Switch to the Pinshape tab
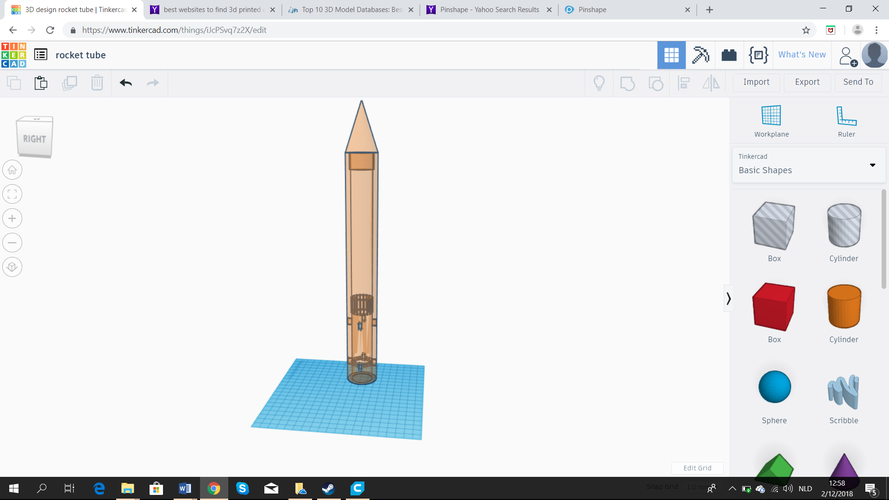This screenshot has width=889, height=500. pyautogui.click(x=628, y=10)
